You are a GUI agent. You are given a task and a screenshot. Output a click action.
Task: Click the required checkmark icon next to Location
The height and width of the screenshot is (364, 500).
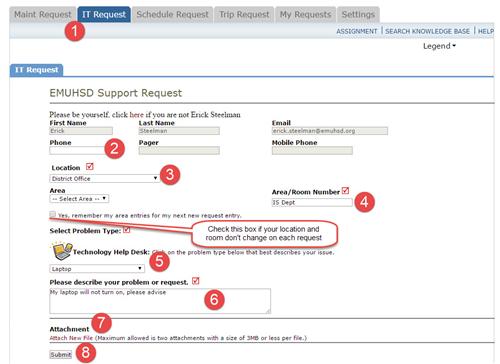point(90,166)
